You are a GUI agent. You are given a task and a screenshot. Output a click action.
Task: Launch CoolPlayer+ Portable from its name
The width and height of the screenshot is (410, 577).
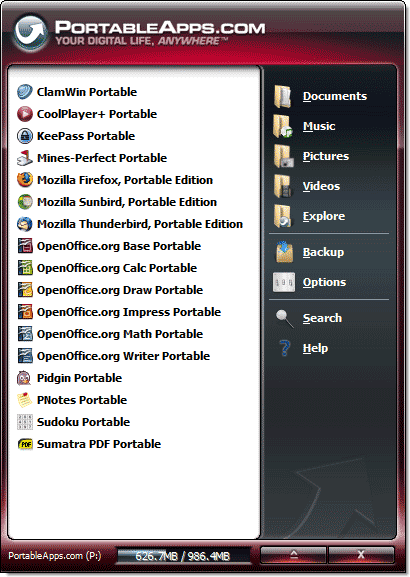click(97, 114)
